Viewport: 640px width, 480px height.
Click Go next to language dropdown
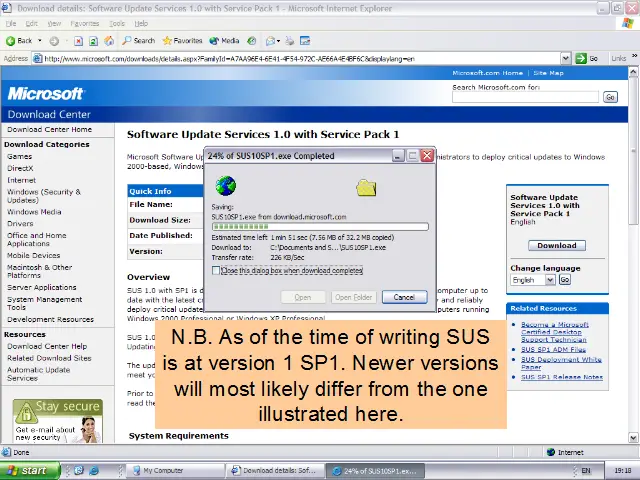(x=565, y=280)
